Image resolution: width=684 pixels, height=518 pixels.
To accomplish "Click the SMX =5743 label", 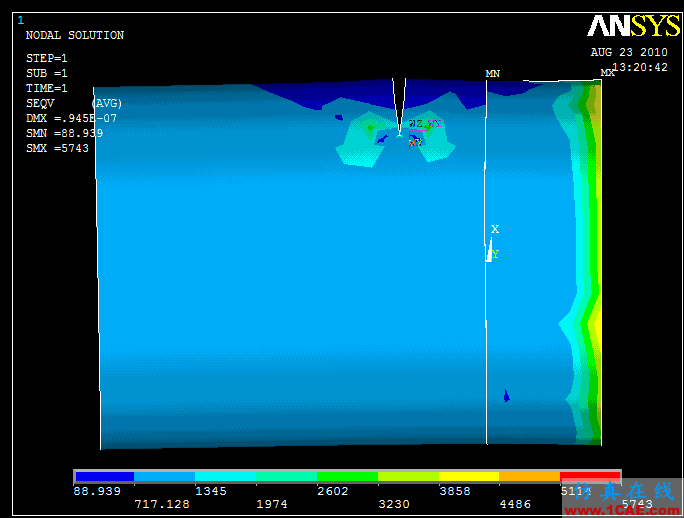I will point(57,149).
